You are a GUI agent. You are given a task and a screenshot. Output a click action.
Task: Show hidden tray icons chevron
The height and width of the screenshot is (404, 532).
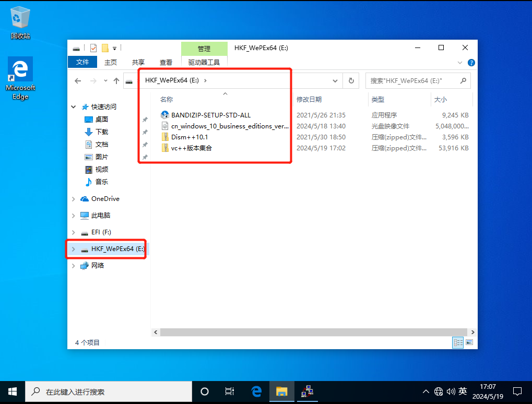426,392
